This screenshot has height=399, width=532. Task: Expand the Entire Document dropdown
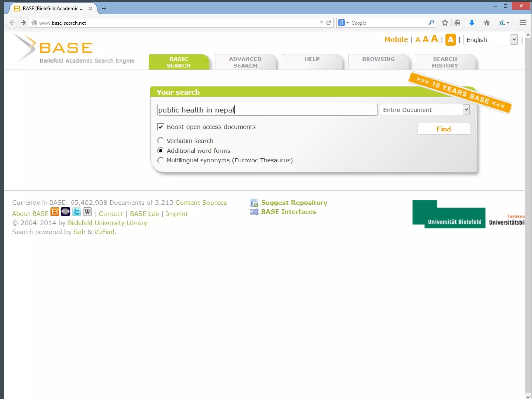[x=466, y=110]
